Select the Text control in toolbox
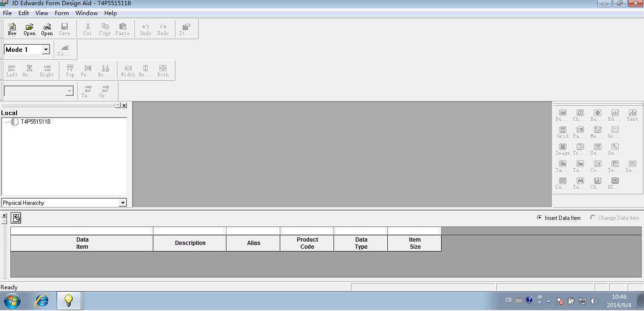 (632, 115)
